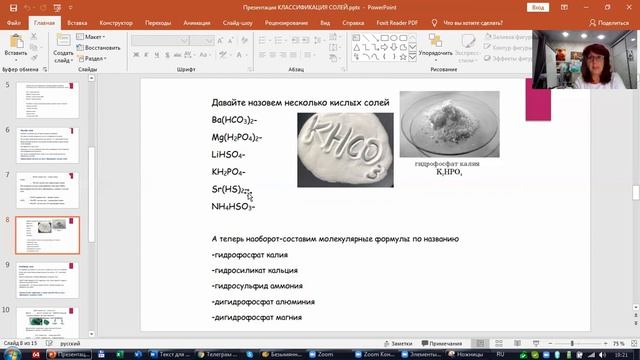This screenshot has width=640, height=360.
Task: Toggle Bold (Ж) formatting
Action: 136,55
